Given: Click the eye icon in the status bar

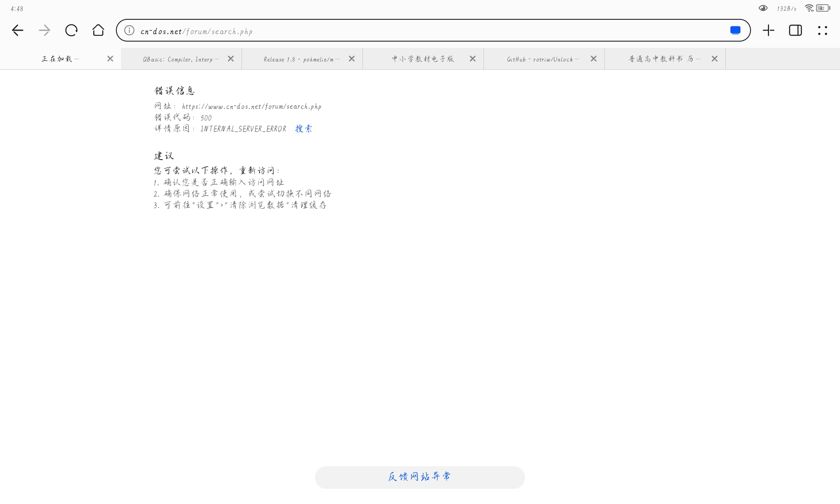Looking at the screenshot, I should coord(763,8).
